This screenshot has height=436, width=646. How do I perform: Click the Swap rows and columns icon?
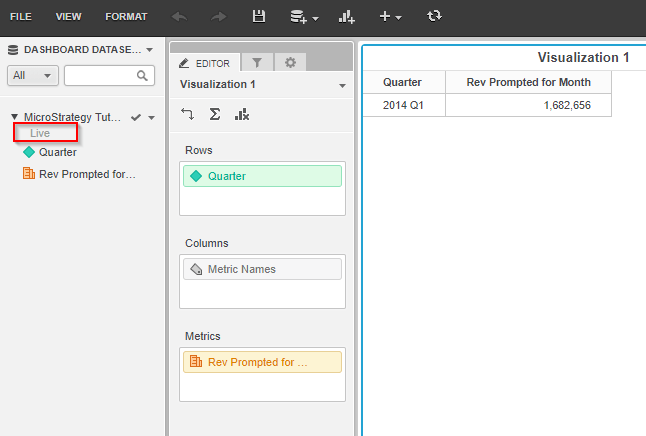[x=188, y=115]
